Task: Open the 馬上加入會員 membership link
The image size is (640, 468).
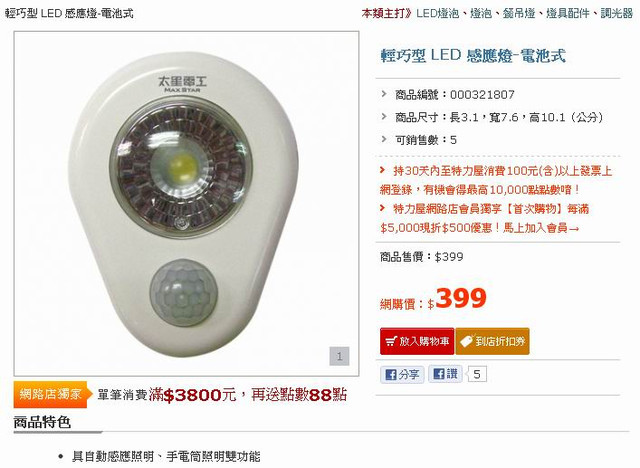Action: pos(541,228)
